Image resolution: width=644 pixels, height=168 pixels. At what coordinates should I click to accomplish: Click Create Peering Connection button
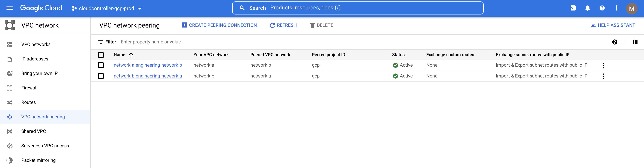[219, 25]
